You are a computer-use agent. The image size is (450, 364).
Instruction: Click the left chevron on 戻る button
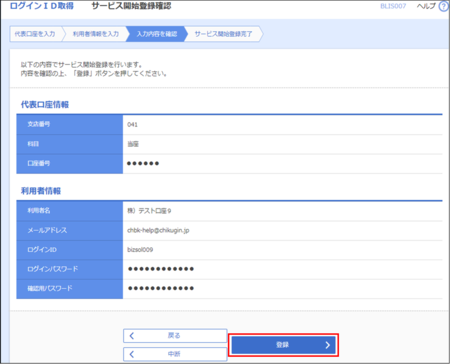[x=132, y=336]
